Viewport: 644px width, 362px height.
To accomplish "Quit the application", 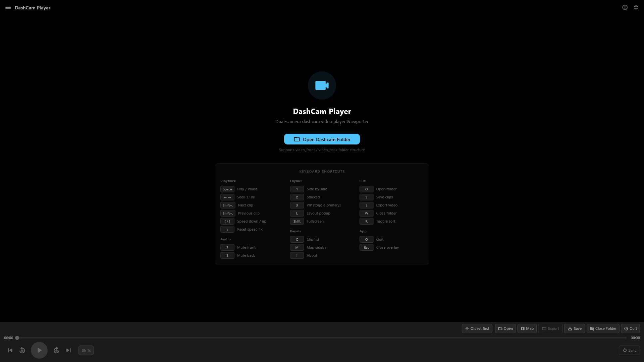I will coord(631,328).
